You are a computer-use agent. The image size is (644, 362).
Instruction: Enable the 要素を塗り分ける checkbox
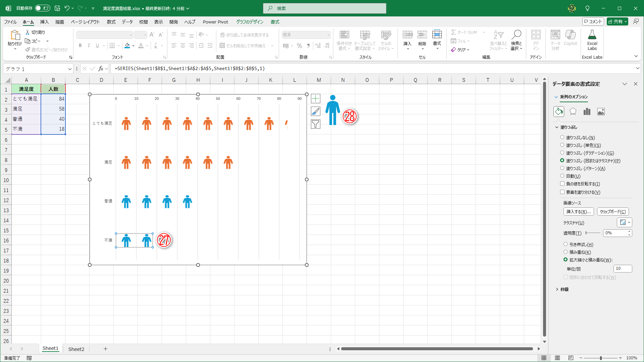click(x=562, y=192)
